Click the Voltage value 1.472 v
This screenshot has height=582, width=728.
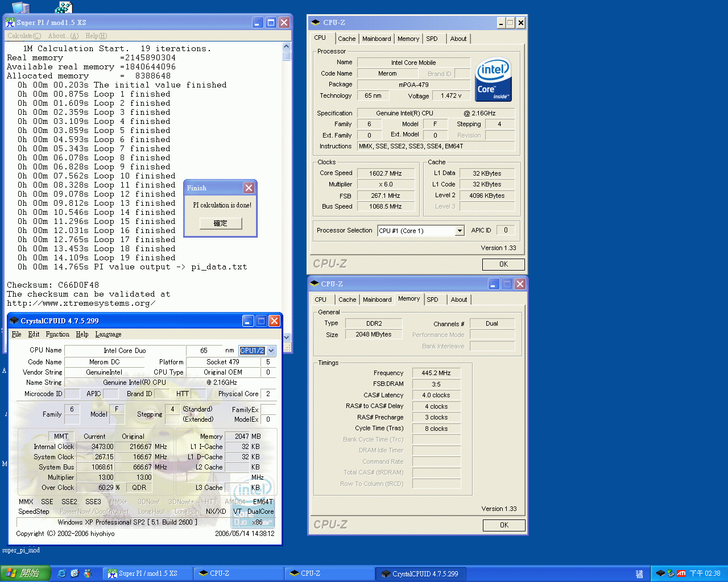click(x=451, y=95)
